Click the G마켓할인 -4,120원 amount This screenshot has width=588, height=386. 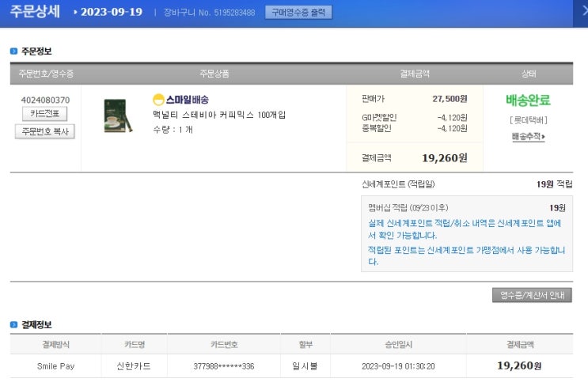tap(452, 118)
